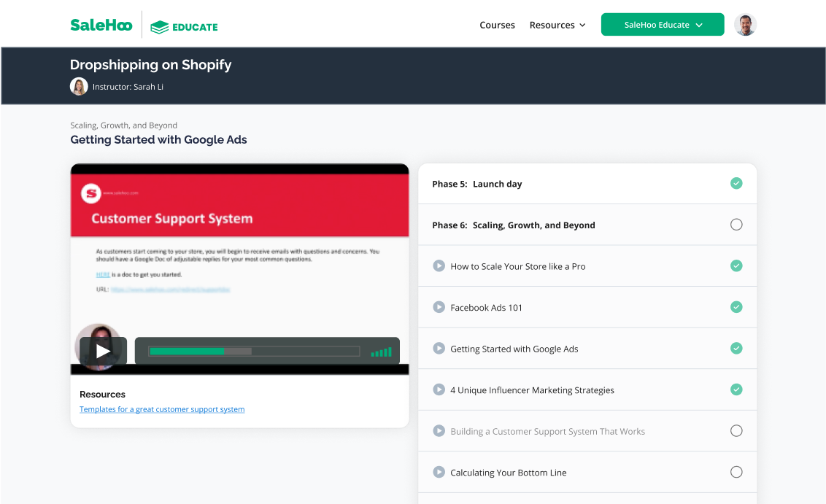The height and width of the screenshot is (504, 826).
Task: Open lesson 4 Unique Influencer Marketing Strategies
Action: click(x=532, y=390)
